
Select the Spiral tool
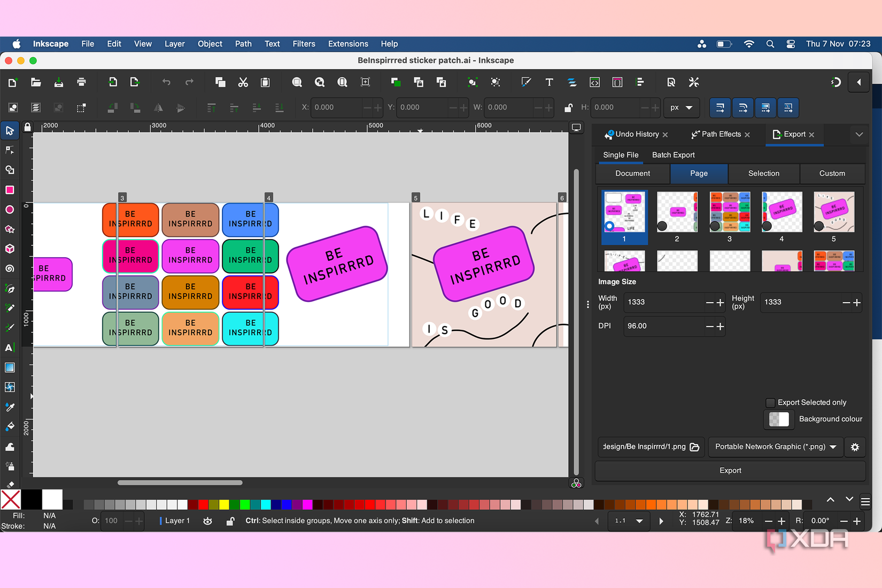10,268
